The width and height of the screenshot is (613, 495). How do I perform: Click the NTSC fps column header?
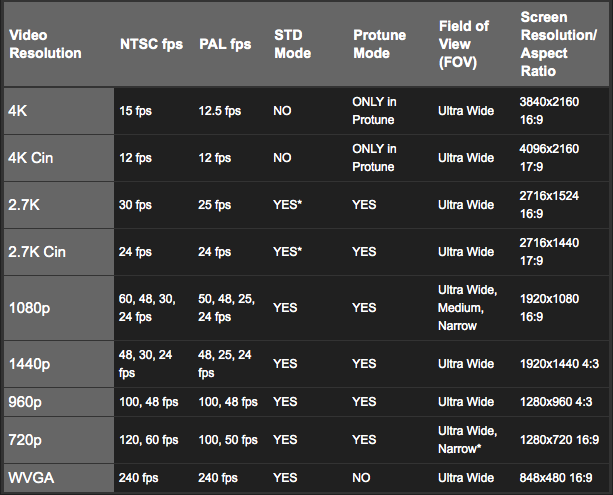tap(151, 44)
